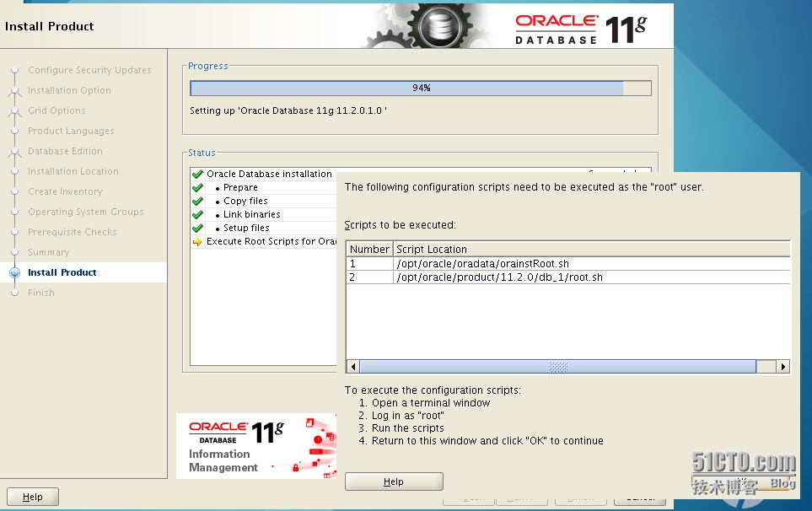Screen dimensions: 812x511
Task: Click the right scroll arrow in the scripts table
Action: (x=783, y=367)
